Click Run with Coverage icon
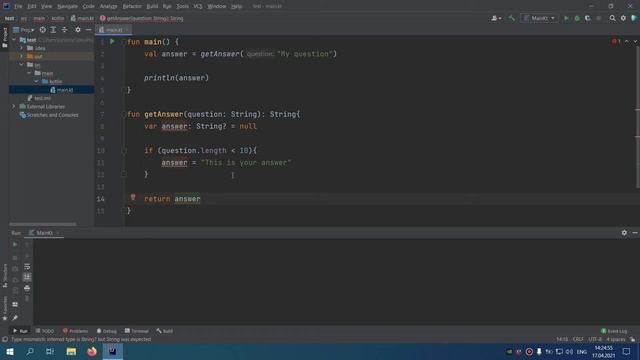 click(588, 18)
